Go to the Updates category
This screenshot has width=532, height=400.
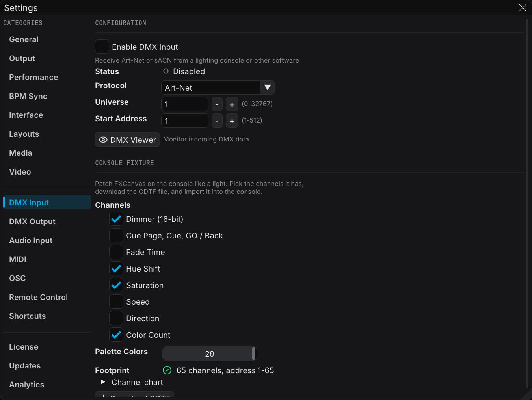47,366
